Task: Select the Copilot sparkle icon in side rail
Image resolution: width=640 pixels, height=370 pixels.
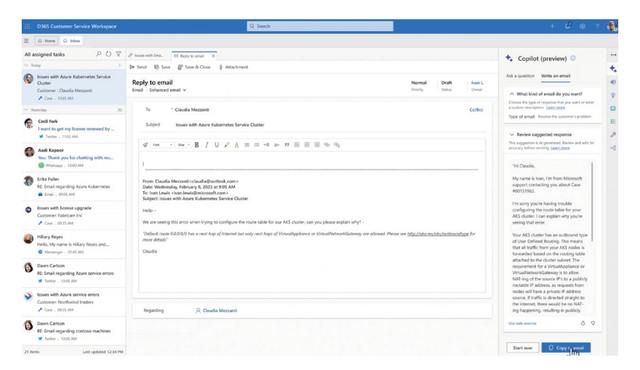Action: coord(613,69)
